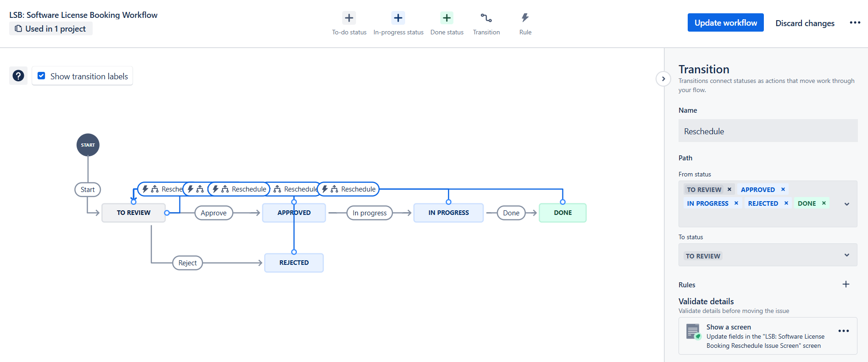Open the To status dropdown
This screenshot has height=362, width=868.
point(768,255)
